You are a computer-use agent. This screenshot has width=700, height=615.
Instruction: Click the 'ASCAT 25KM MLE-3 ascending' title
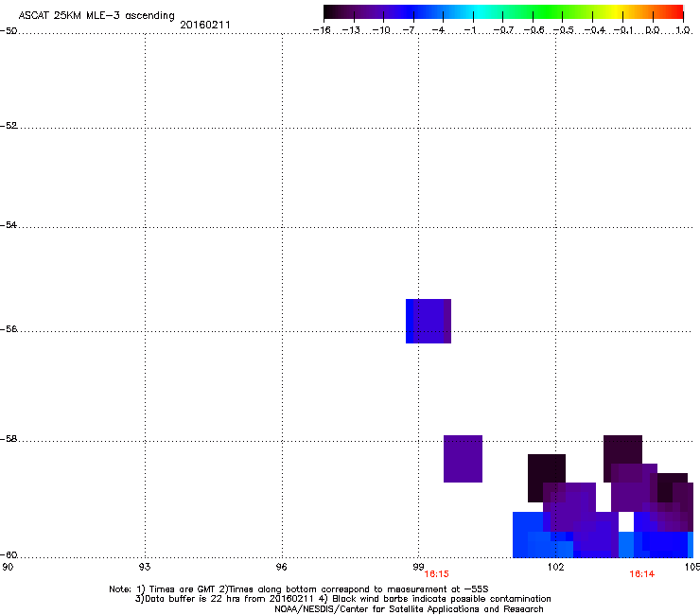(96, 16)
